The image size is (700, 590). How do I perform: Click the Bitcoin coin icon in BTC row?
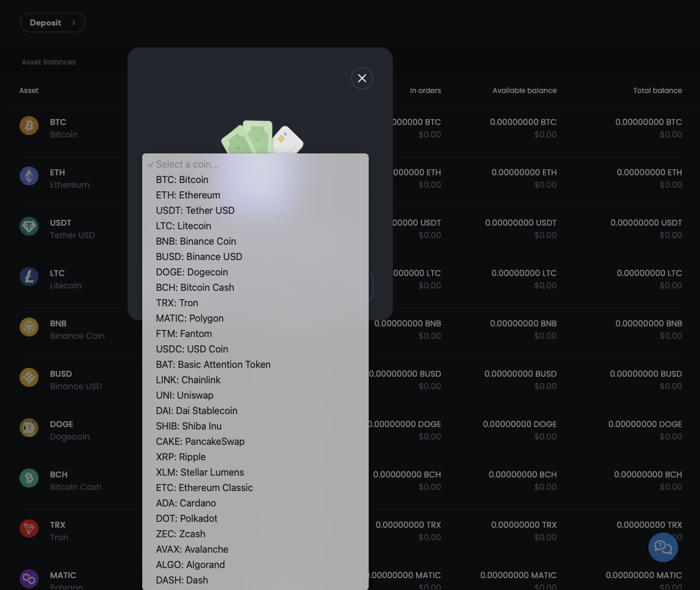[29, 126]
